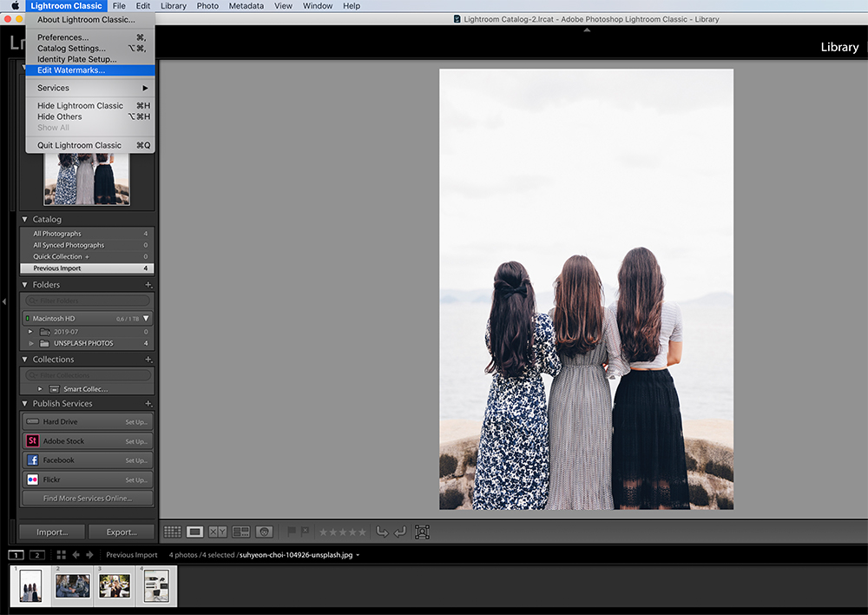868x615 pixels.
Task: Open the Metadata menu
Action: 246,6
